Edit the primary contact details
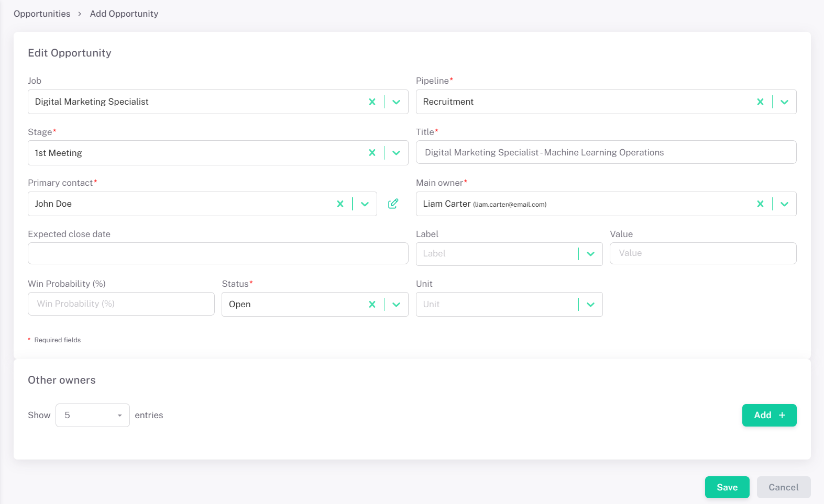This screenshot has width=824, height=504. [x=393, y=204]
